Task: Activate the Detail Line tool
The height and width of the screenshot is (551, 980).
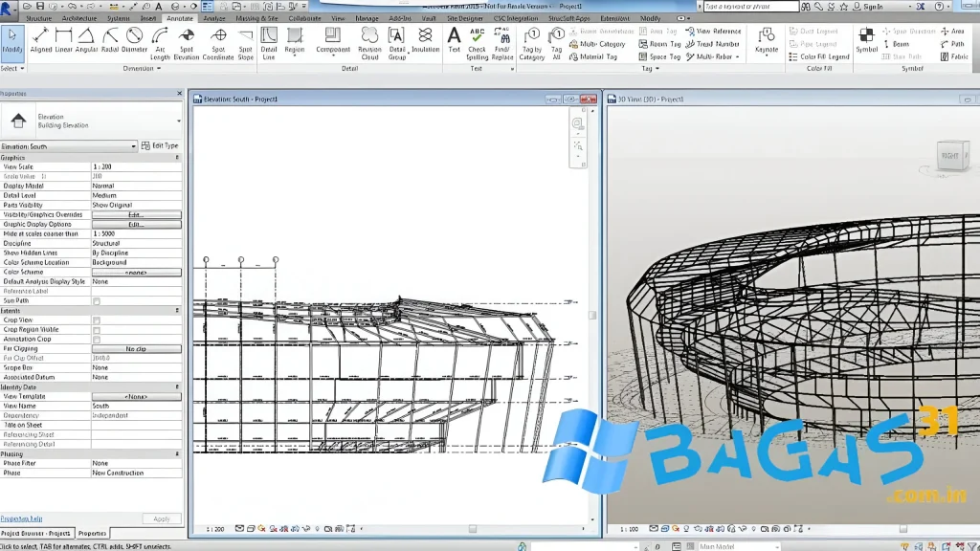Action: [x=269, y=44]
